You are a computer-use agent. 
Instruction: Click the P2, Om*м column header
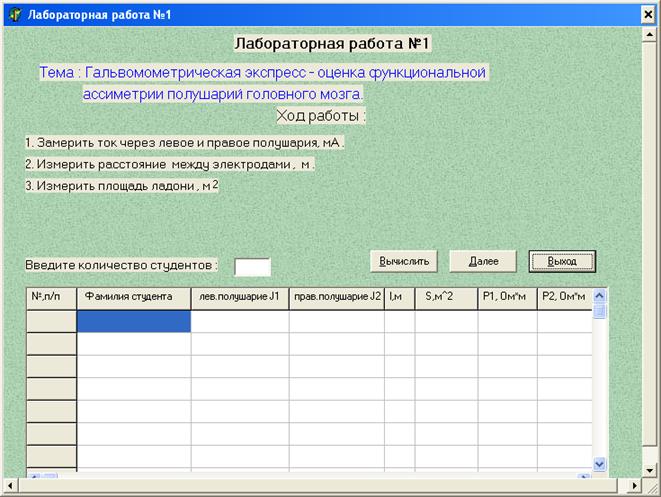563,297
